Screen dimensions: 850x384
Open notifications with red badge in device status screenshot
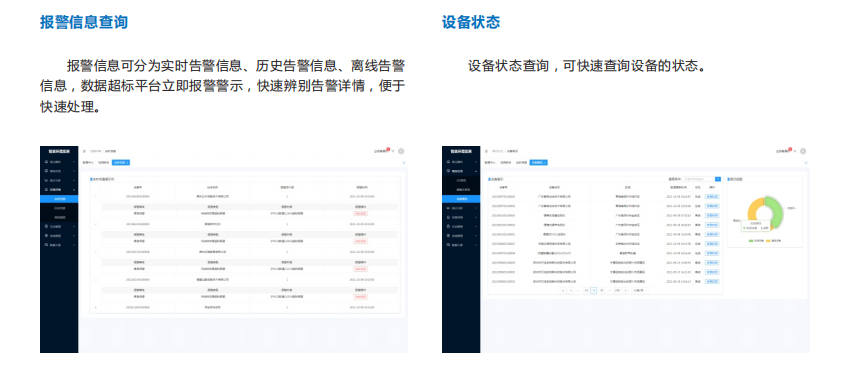point(784,151)
